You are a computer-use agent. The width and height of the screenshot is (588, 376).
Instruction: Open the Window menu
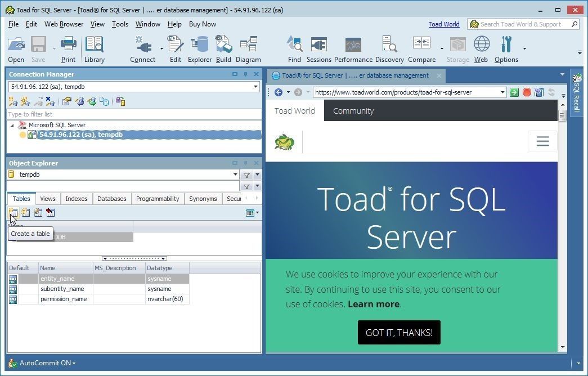[x=148, y=24]
